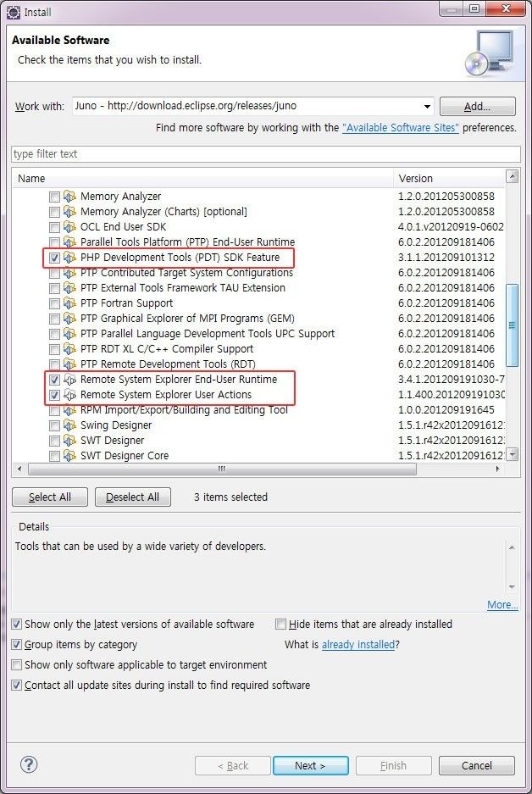Click the SWT Designer Core feature icon
The height and width of the screenshot is (794, 532).
pyautogui.click(x=69, y=456)
